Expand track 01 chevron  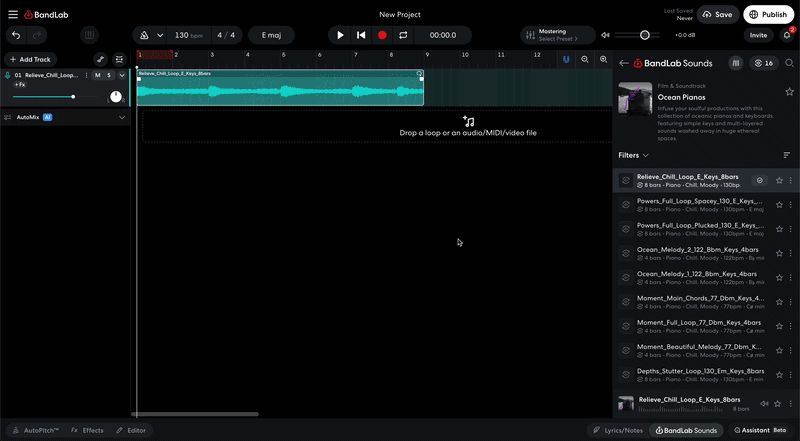122,76
